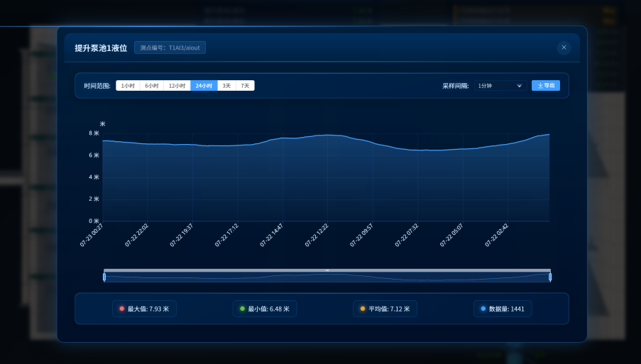Image resolution: width=641 pixels, height=364 pixels.
Task: Click the 时间范围 label
Action: pyautogui.click(x=97, y=86)
